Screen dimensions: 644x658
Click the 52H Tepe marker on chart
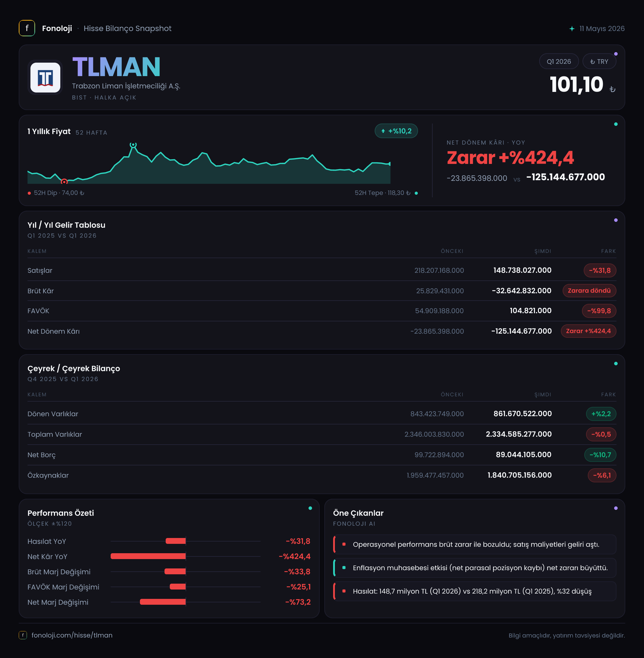pos(133,145)
